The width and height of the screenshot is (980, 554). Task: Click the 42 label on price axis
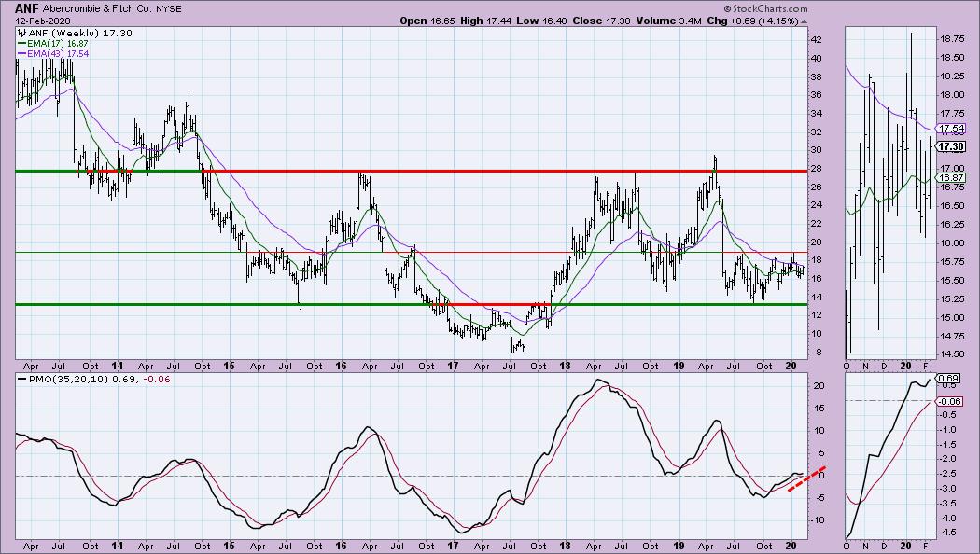click(x=816, y=40)
